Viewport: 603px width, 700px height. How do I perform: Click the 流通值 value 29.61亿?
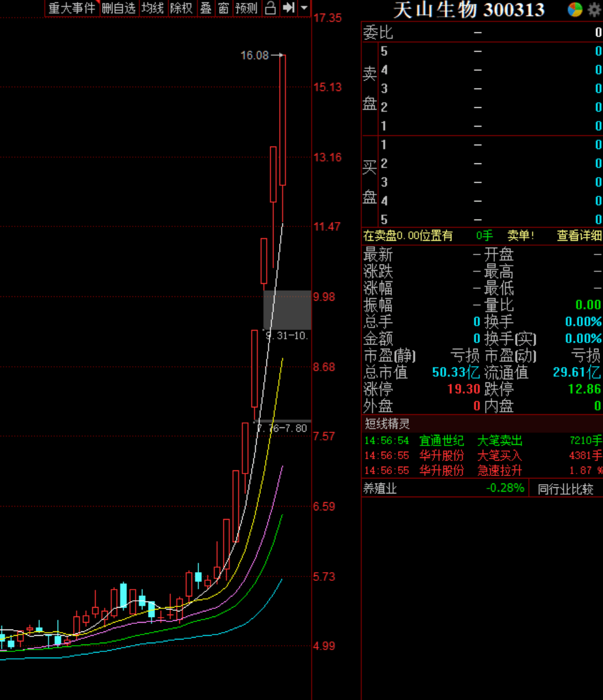(577, 372)
